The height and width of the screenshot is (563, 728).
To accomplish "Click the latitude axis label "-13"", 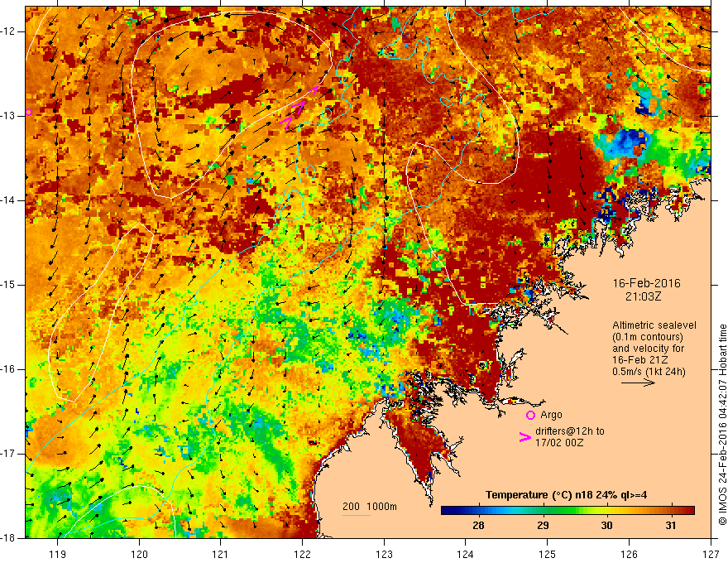I will 8,116.
